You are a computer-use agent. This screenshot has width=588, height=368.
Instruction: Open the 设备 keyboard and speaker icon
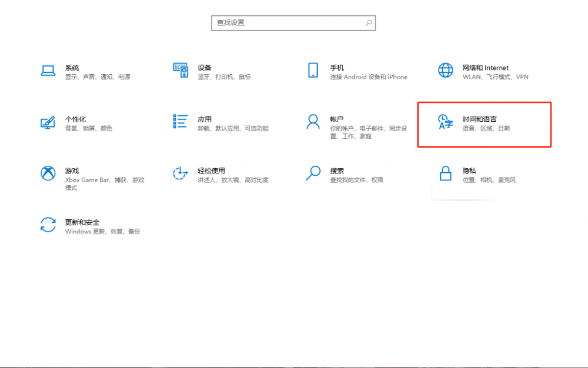click(181, 70)
